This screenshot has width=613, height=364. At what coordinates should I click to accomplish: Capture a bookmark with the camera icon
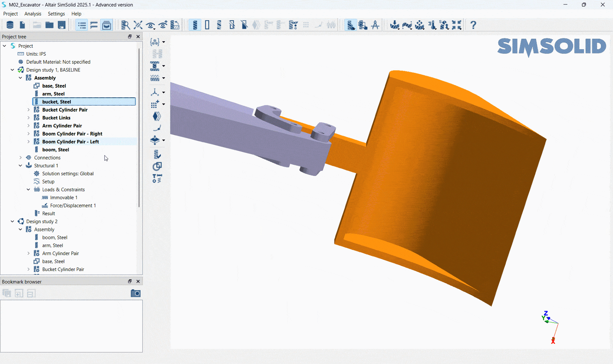136,293
